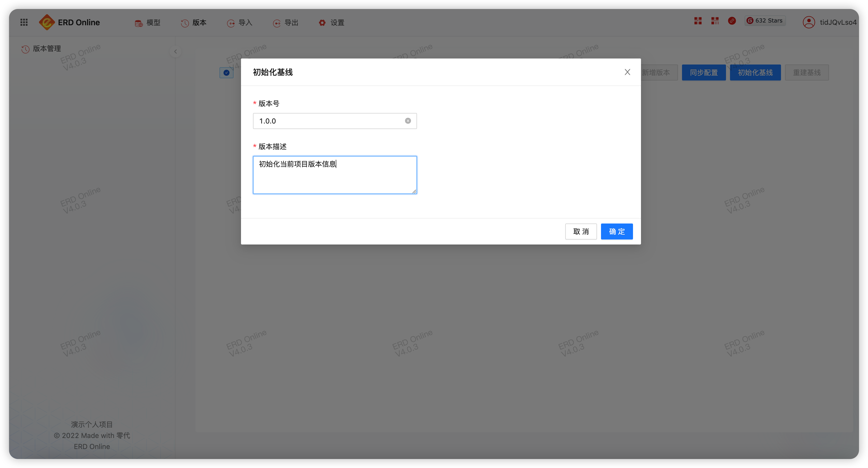This screenshot has width=868, height=468.
Task: Toggle the blue checkmark box behind the dialog
Action: coord(226,72)
